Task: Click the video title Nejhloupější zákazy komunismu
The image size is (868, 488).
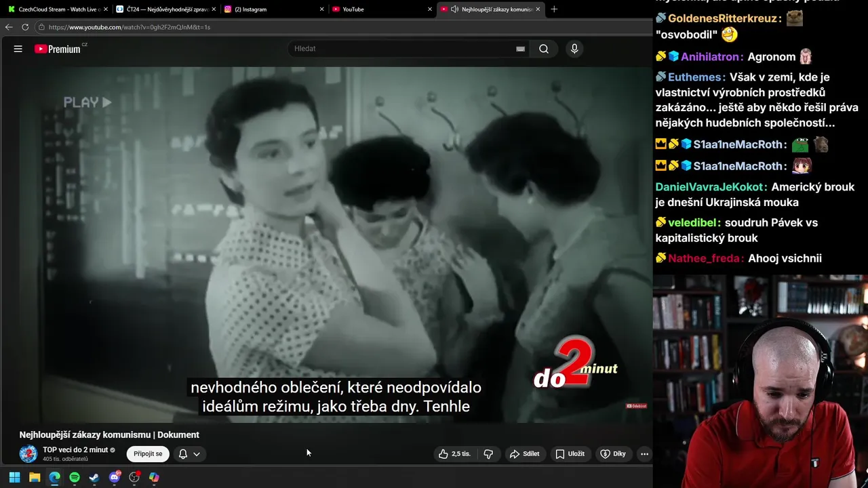Action: click(109, 435)
